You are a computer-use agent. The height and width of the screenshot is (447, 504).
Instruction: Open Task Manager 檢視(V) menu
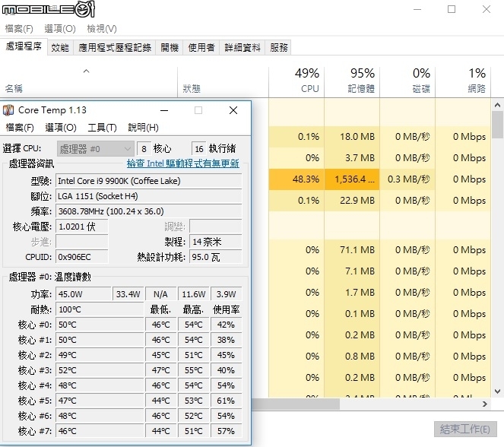[102, 29]
